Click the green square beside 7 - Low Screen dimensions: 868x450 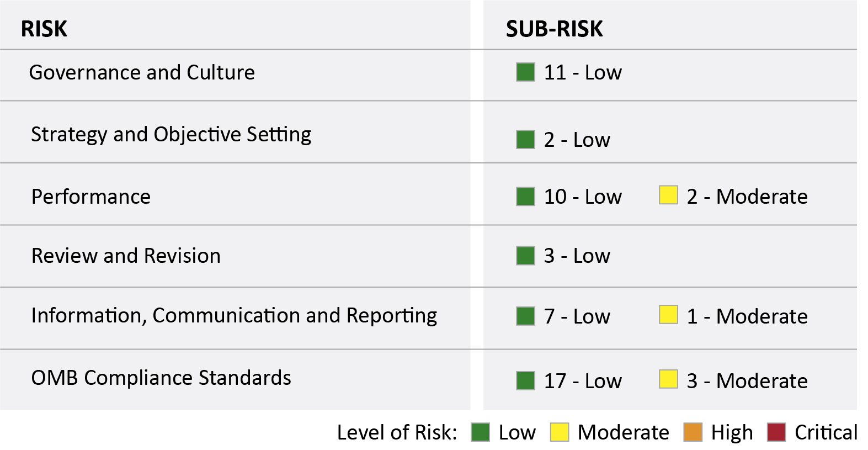tap(525, 316)
